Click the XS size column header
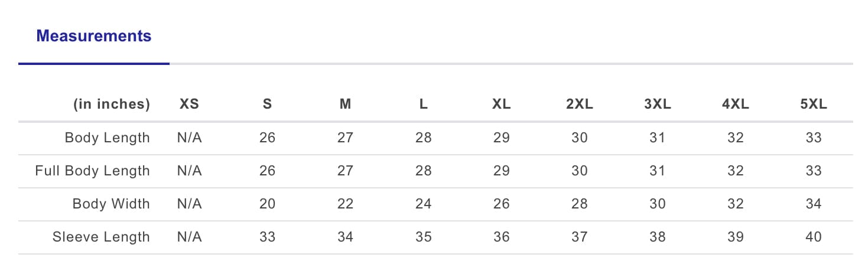Viewport: 868px width, 264px height. coord(190,105)
